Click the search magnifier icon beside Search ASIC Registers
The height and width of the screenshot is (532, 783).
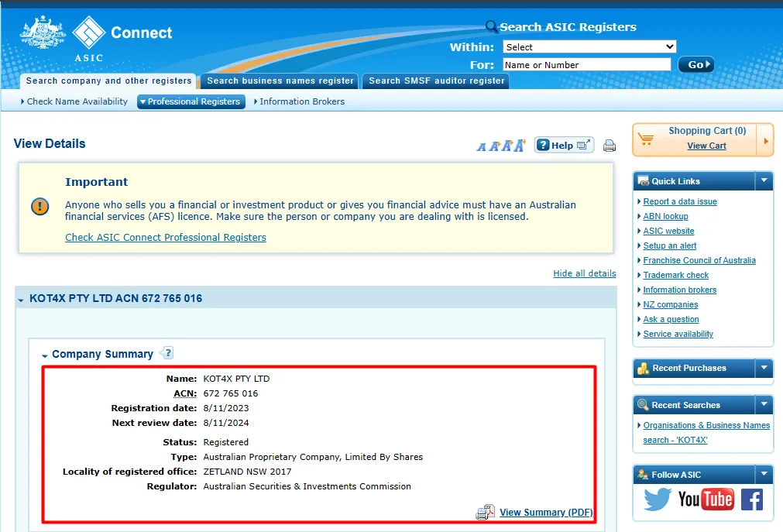point(491,26)
